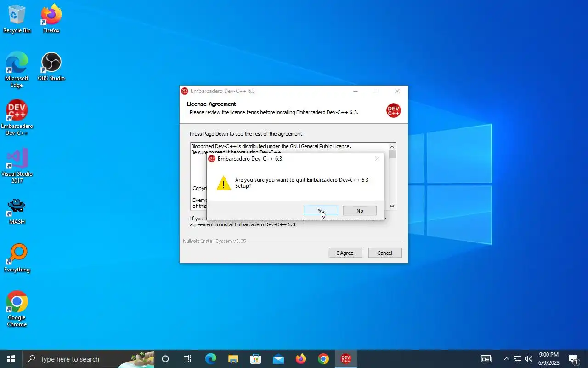Open Mail app from taskbar
The image size is (588, 368).
point(278,359)
